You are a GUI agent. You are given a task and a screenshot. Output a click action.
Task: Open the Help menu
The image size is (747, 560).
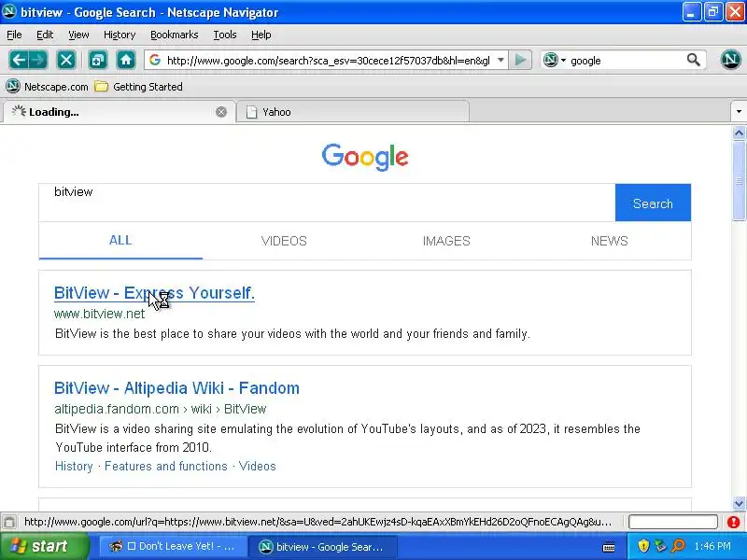click(x=261, y=35)
